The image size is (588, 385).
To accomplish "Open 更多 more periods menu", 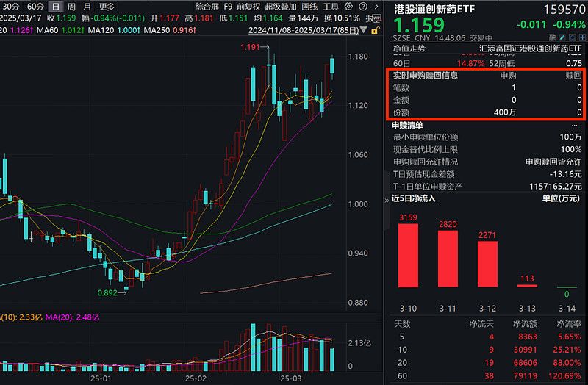I will pos(107,7).
